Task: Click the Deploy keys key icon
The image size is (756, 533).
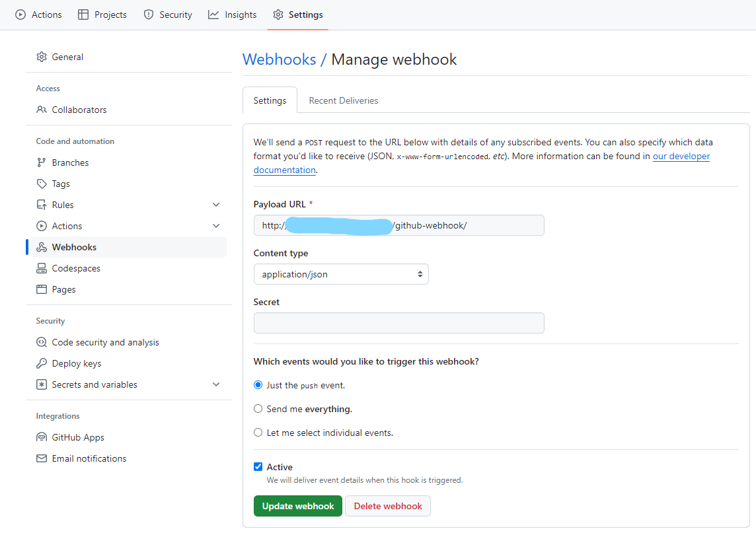Action: tap(42, 363)
